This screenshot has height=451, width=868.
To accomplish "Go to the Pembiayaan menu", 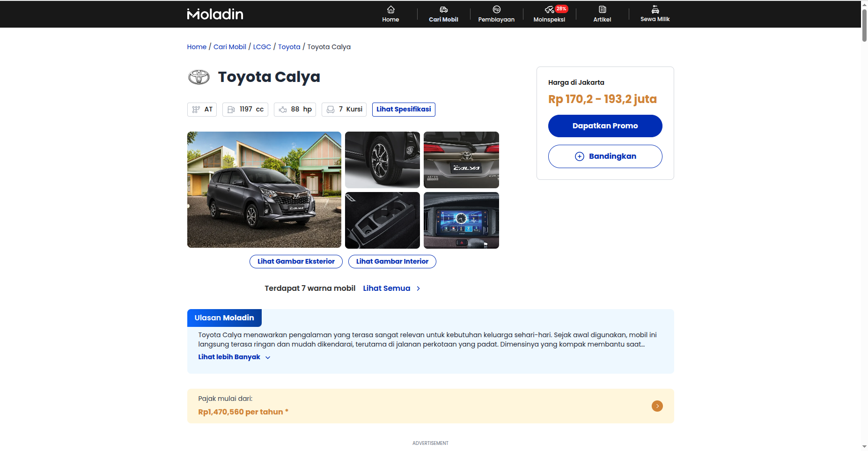I will (x=496, y=14).
